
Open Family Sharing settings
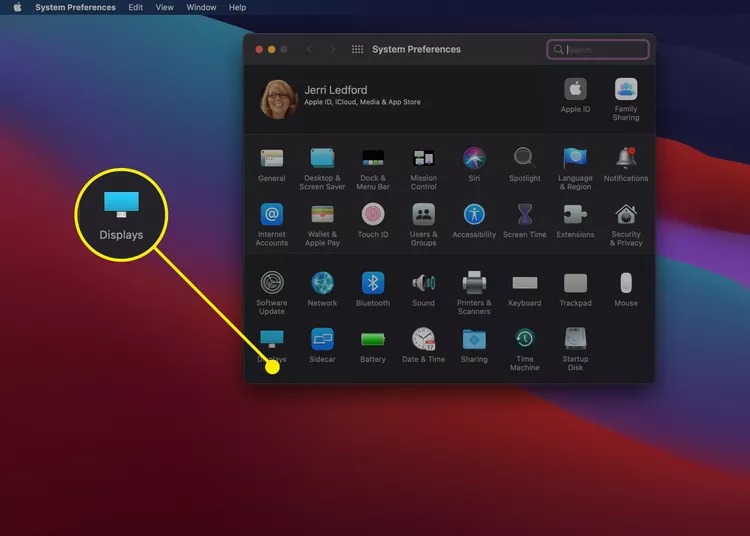[626, 99]
